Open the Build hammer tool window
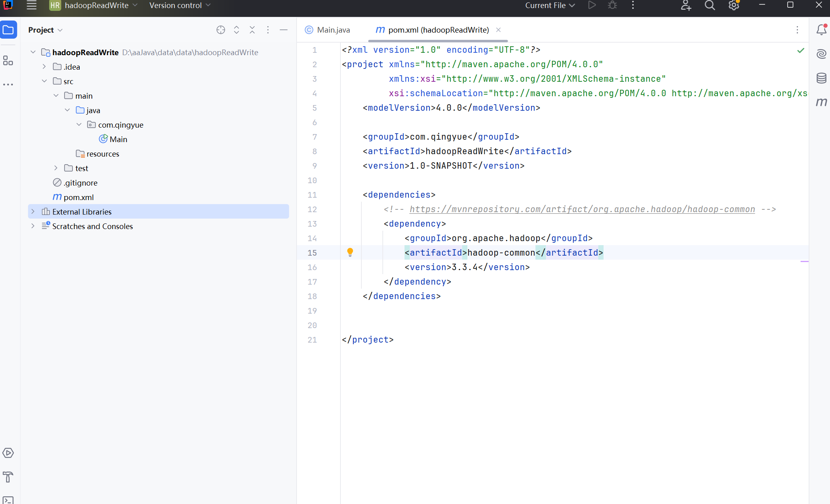 8,477
